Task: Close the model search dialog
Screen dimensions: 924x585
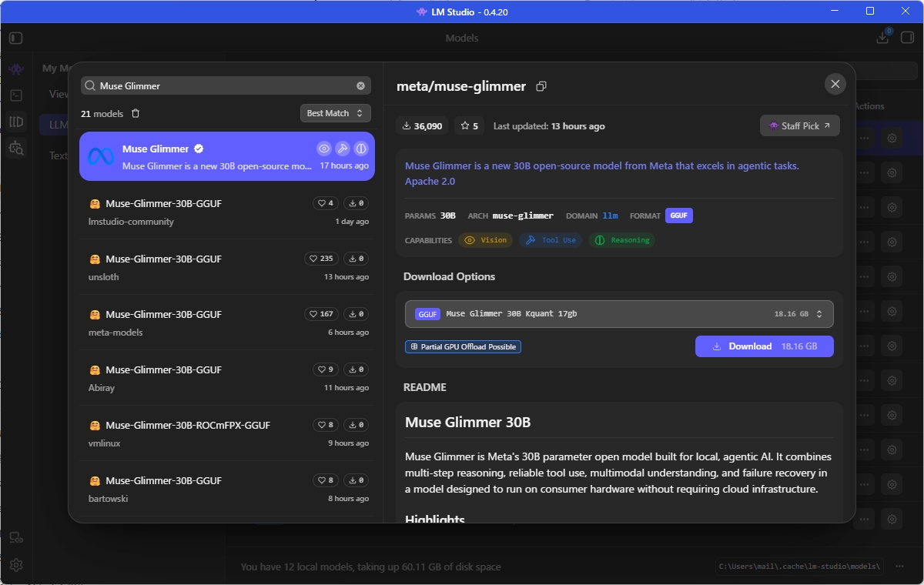Action: pyautogui.click(x=835, y=85)
